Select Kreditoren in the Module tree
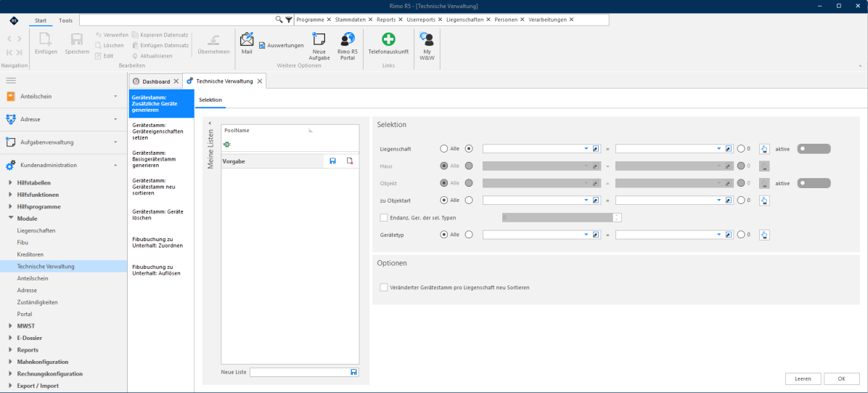 pyautogui.click(x=30, y=254)
